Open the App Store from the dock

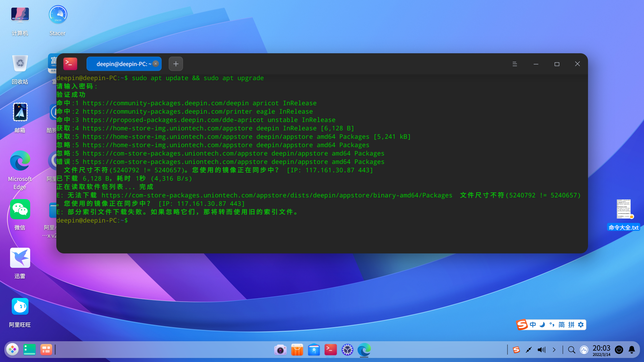tap(297, 350)
